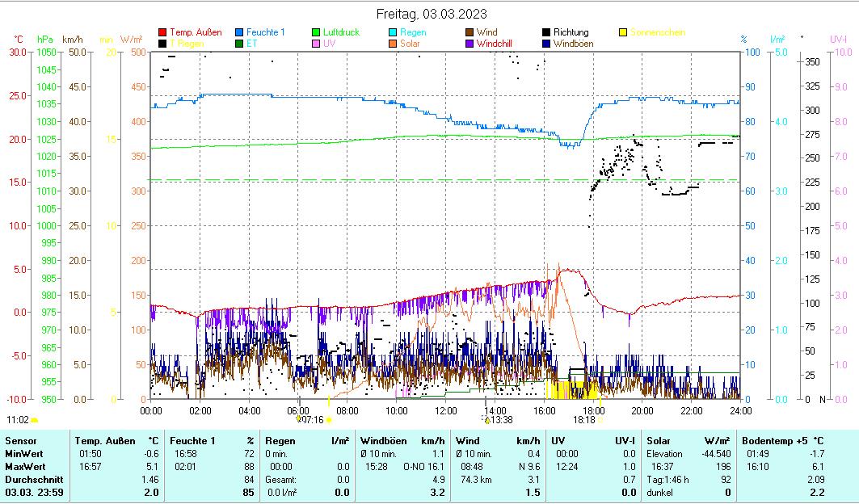Click the W/m² axis unit label above the chart
The image size is (859, 504).
tap(132, 40)
